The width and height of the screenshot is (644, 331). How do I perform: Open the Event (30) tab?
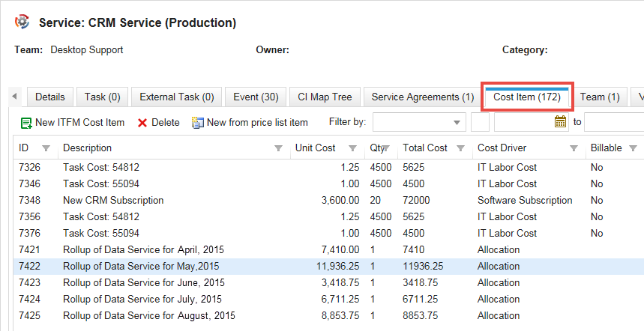pos(256,97)
